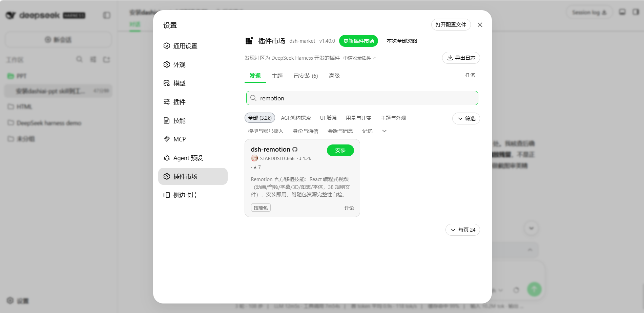Viewport: 644px width, 313px height.
Task: Open dsh-remotion GitHub repository icon
Action: click(295, 150)
